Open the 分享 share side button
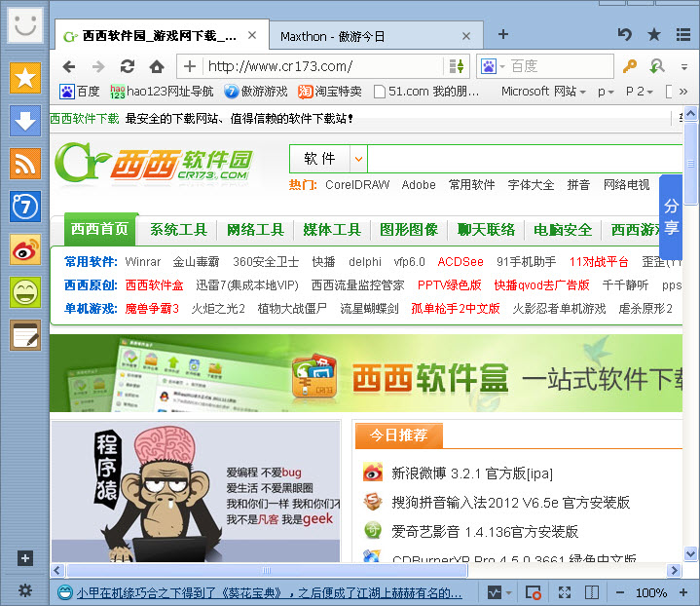Viewport: 700px width, 606px height. tap(671, 216)
